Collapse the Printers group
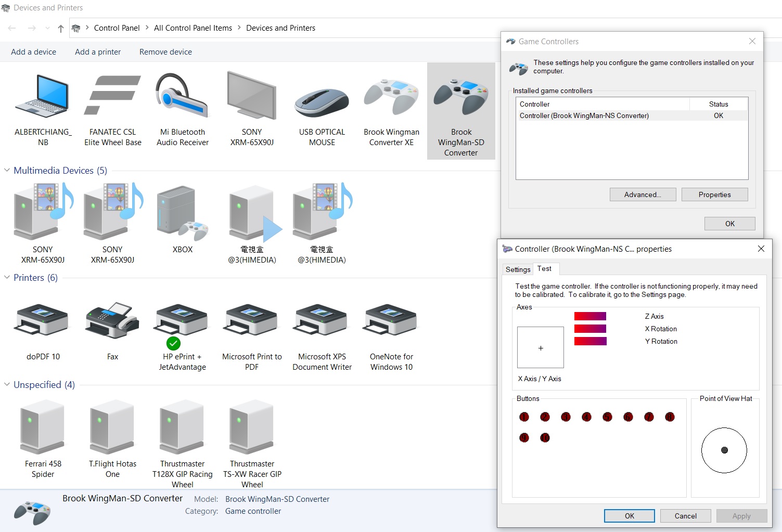 pyautogui.click(x=7, y=277)
